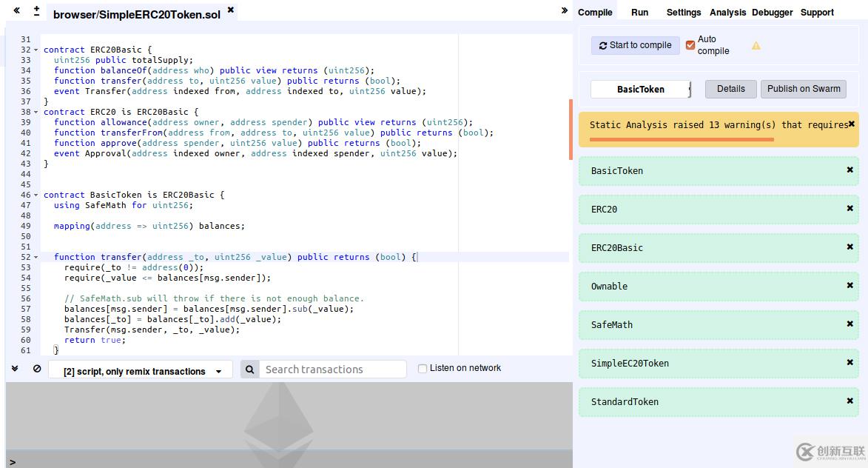Minimize the terminal using the double chevron
The image size is (868, 468).
15,369
